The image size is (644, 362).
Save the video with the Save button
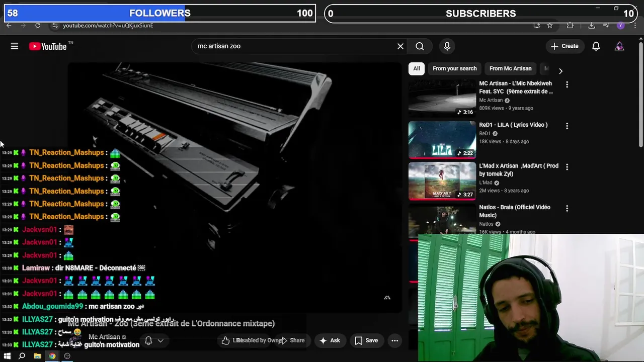click(366, 340)
